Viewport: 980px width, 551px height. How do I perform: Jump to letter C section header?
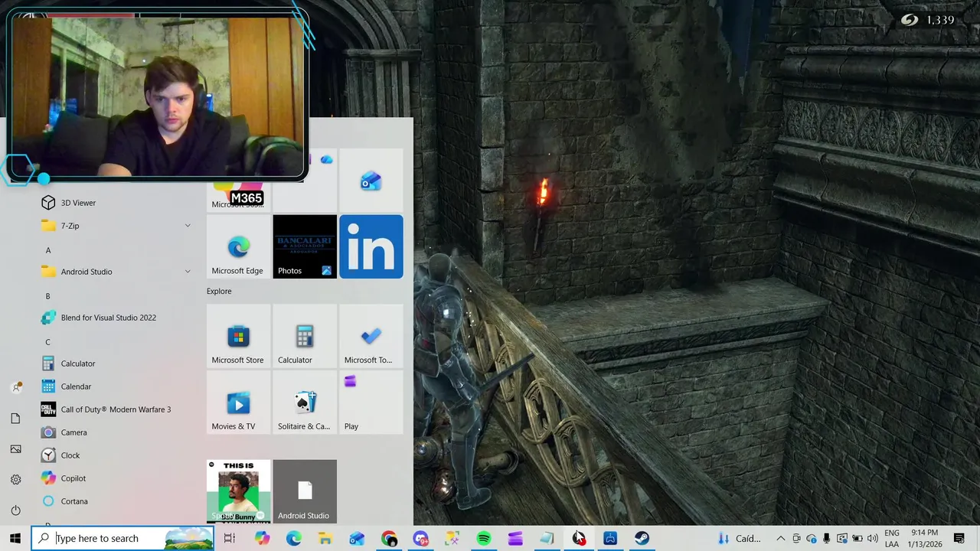pyautogui.click(x=47, y=342)
